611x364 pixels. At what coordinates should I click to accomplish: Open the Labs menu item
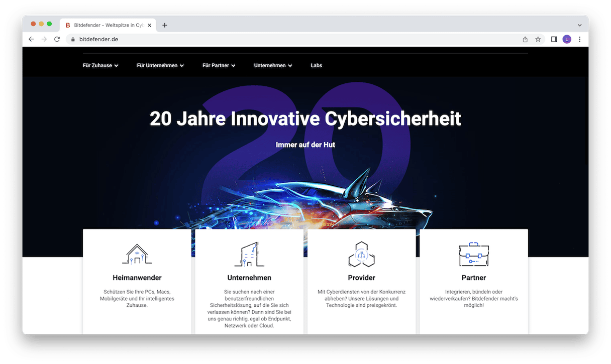317,65
